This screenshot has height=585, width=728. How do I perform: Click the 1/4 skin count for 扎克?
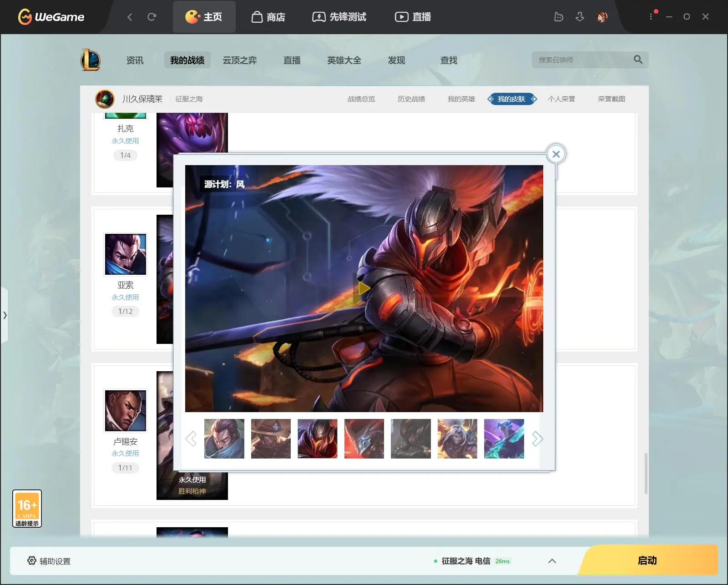pyautogui.click(x=126, y=155)
